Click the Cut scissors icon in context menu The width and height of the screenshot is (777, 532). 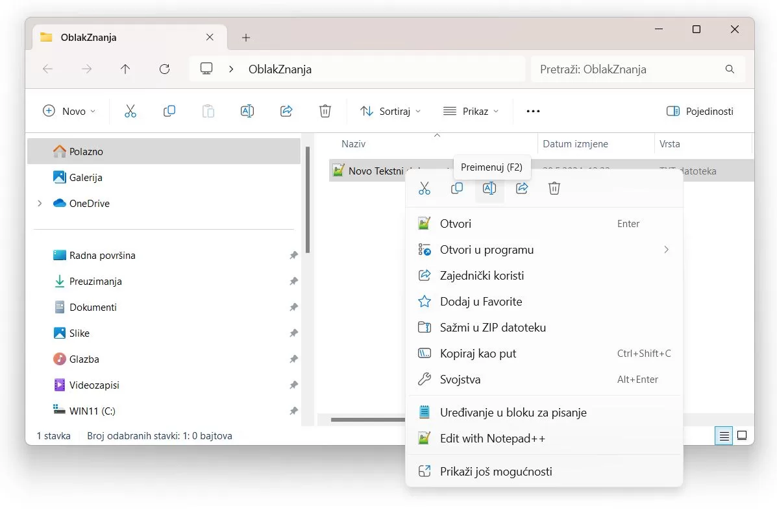[425, 188]
